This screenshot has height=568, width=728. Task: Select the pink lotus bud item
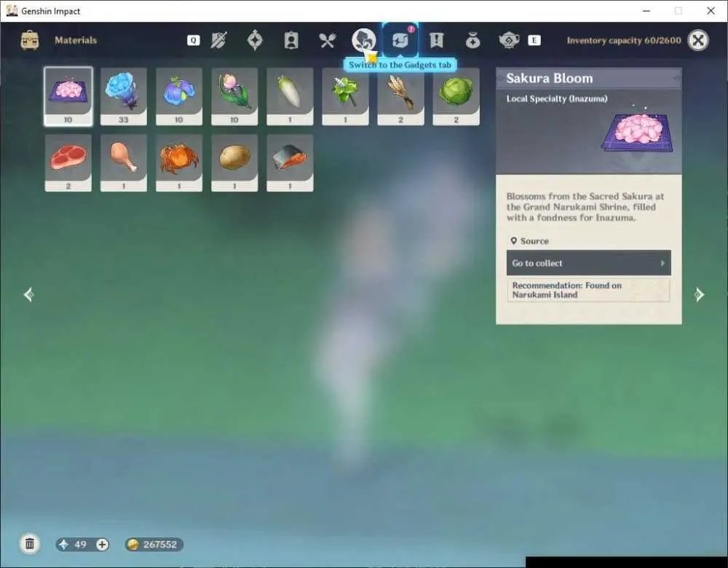pos(234,97)
